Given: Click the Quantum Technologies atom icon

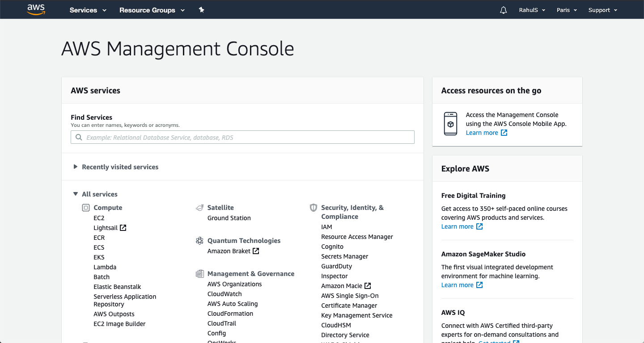Looking at the screenshot, I should click(200, 241).
